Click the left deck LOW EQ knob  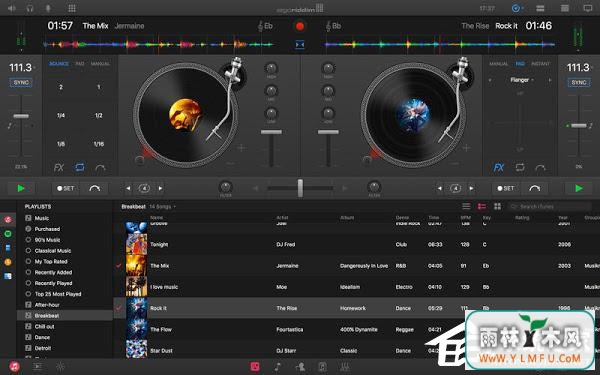271,113
